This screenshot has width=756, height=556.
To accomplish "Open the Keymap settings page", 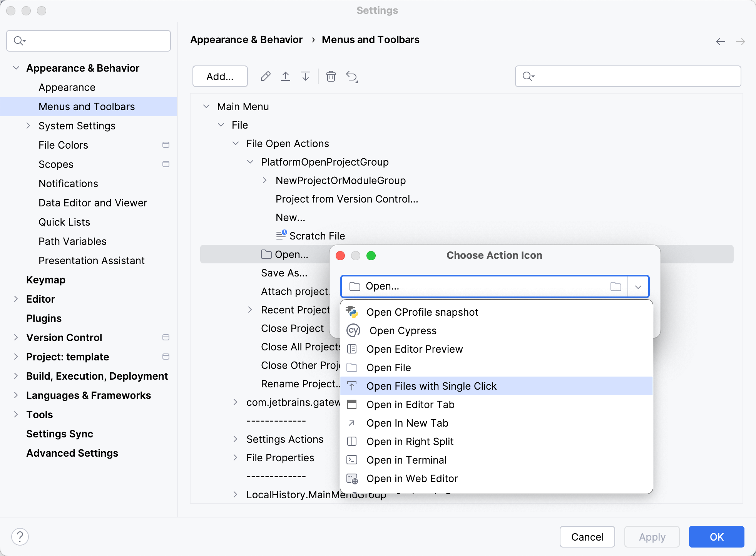I will [46, 280].
